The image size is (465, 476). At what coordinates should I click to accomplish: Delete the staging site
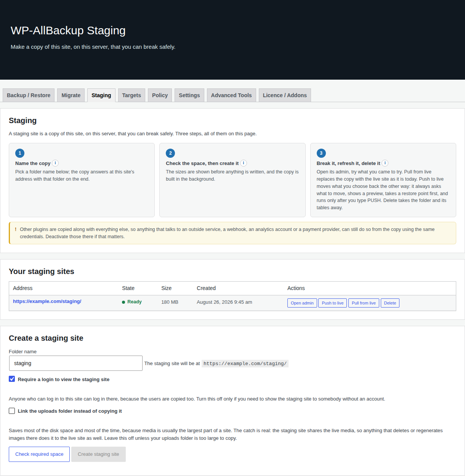point(390,303)
